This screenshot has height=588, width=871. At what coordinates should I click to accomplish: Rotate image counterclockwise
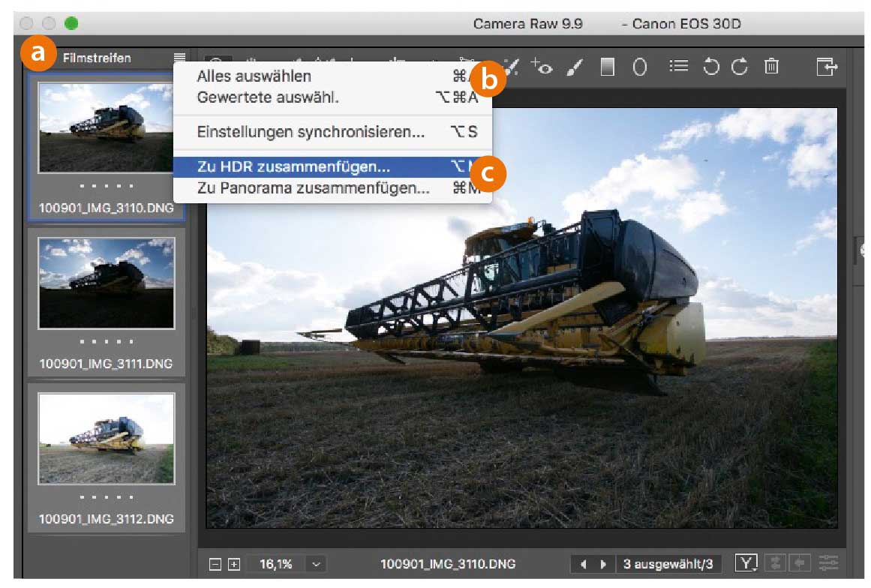click(710, 67)
